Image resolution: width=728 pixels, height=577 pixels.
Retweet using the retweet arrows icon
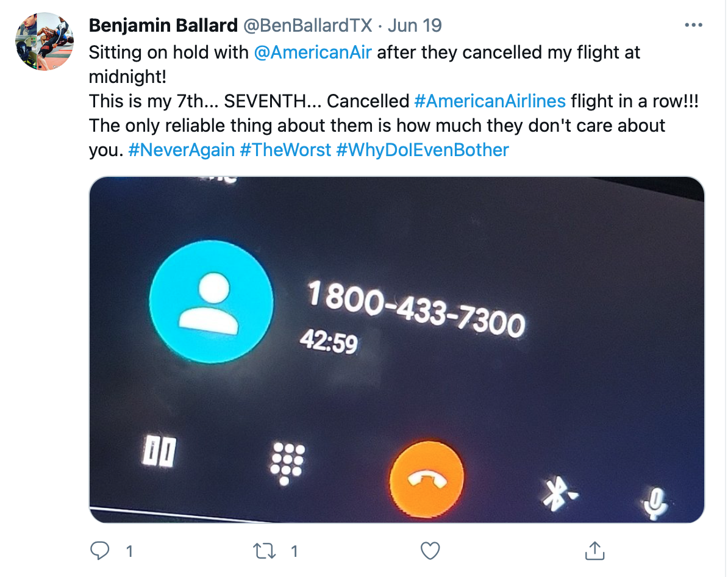point(264,551)
